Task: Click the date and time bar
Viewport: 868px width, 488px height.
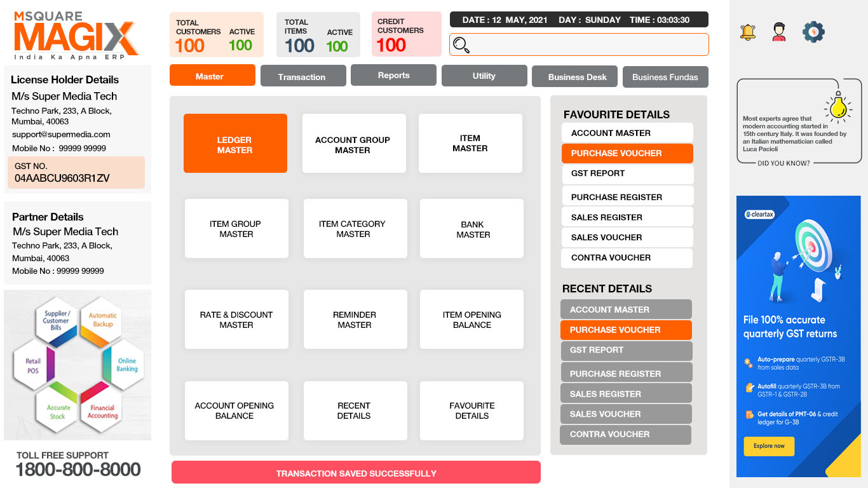Action: coord(579,20)
